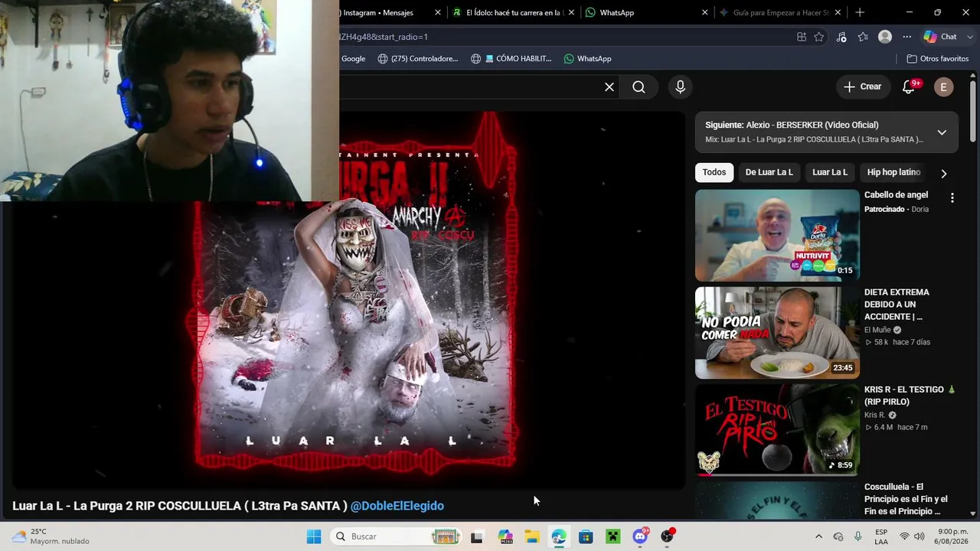Switch to the WhatsApp tab
Image resolution: width=980 pixels, height=551 pixels.
pos(648,12)
